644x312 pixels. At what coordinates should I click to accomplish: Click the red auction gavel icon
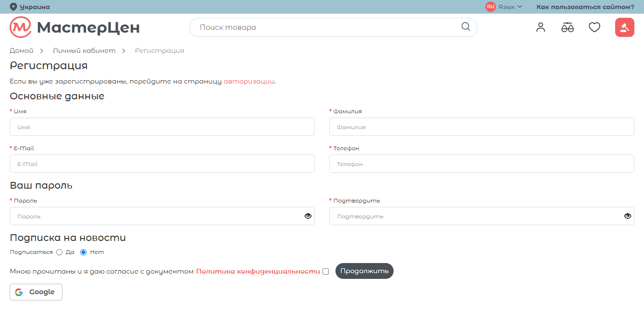click(x=624, y=27)
